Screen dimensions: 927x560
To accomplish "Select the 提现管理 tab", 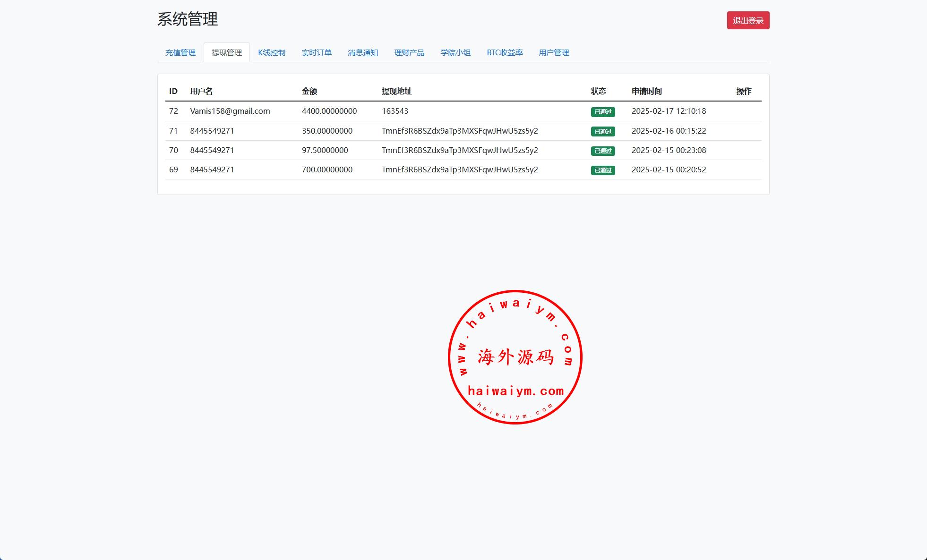I will click(226, 52).
